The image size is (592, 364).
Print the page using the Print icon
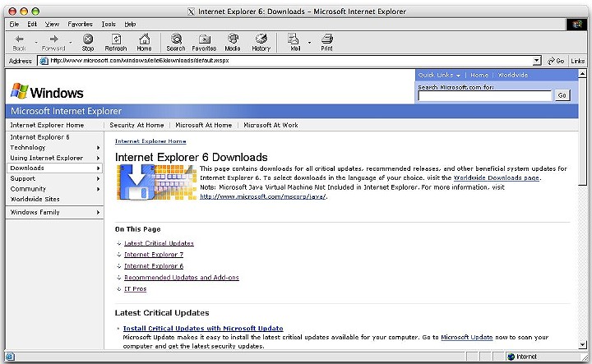coord(327,39)
